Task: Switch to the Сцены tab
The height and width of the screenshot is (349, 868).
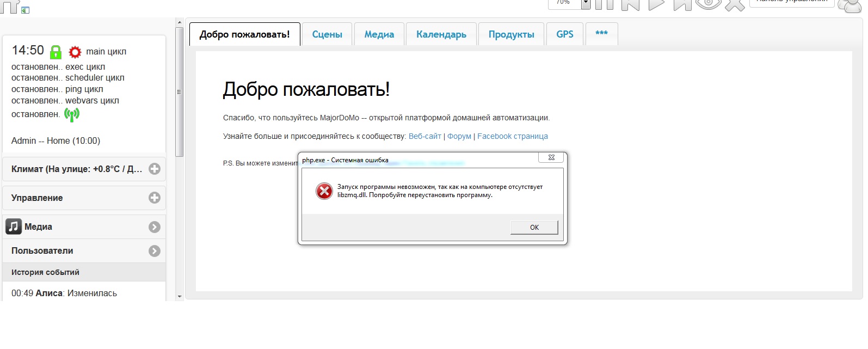Action: pyautogui.click(x=327, y=34)
